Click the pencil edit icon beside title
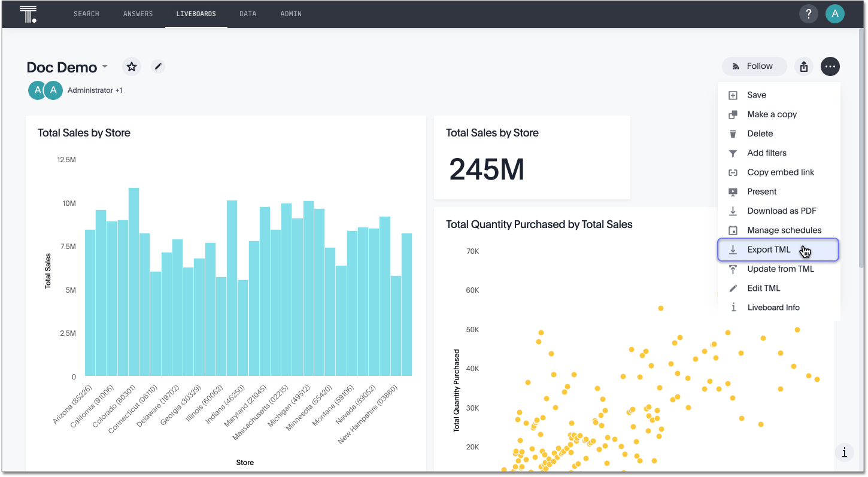This screenshot has width=868, height=477. [x=158, y=66]
